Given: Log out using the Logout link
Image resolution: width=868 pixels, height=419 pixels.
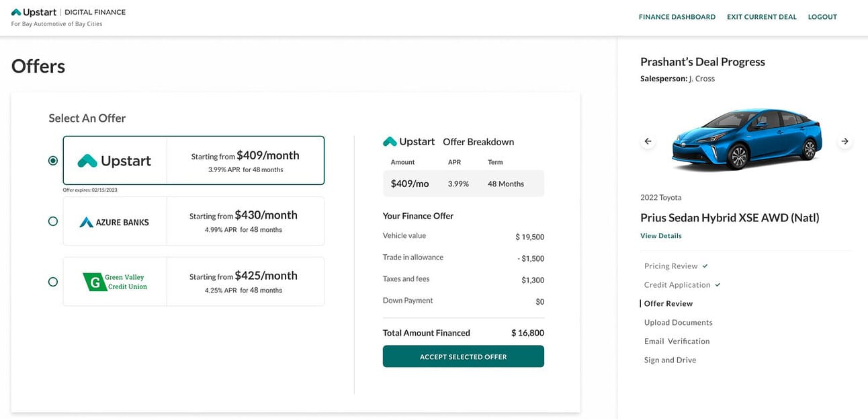Looking at the screenshot, I should point(822,17).
